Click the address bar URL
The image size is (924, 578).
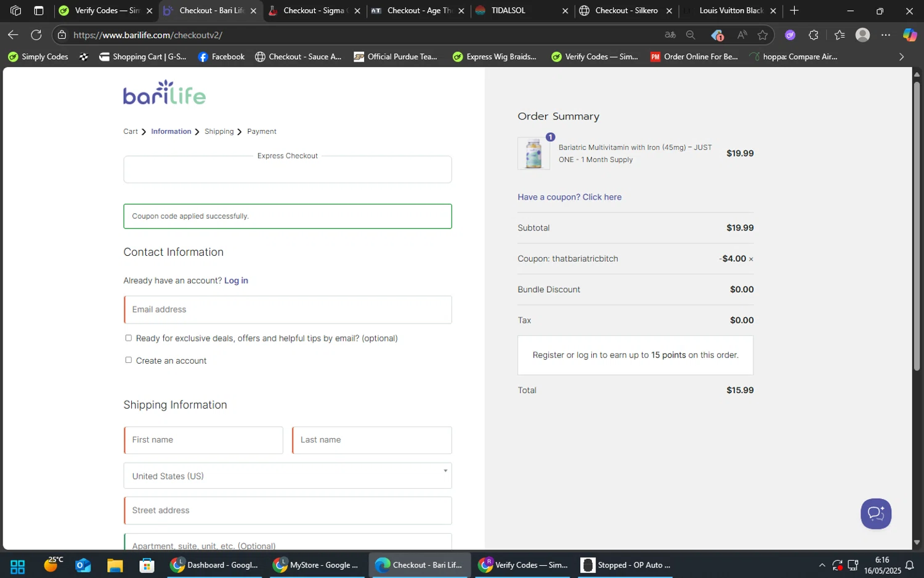(x=148, y=35)
